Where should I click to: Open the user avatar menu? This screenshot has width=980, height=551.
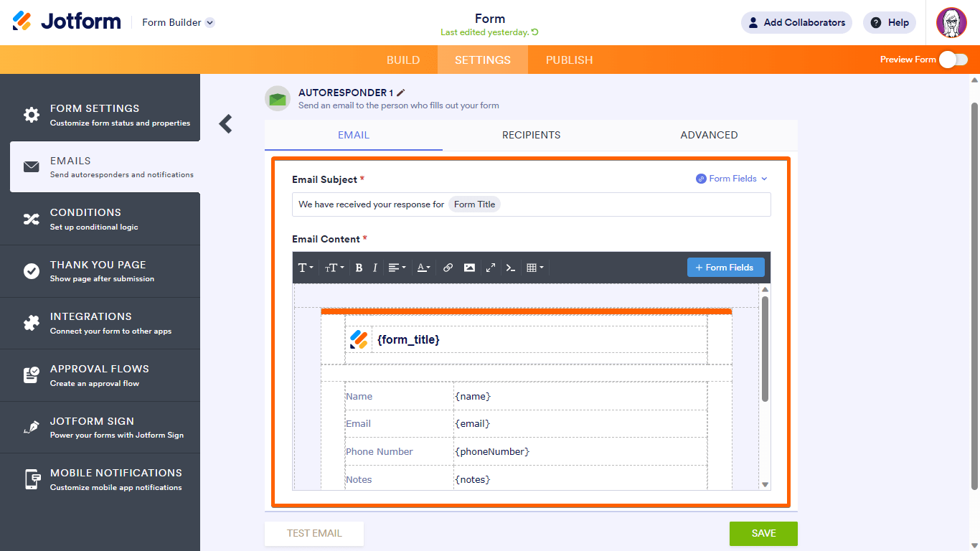point(951,22)
